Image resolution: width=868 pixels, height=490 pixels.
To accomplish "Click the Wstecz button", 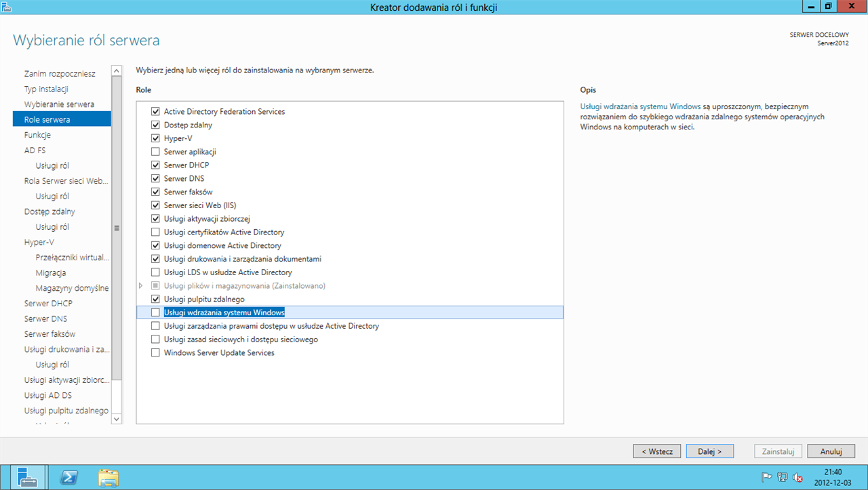I will (657, 451).
